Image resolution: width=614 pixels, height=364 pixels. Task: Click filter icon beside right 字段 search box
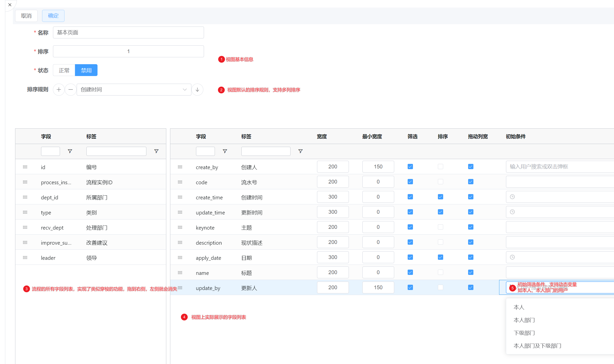225,151
